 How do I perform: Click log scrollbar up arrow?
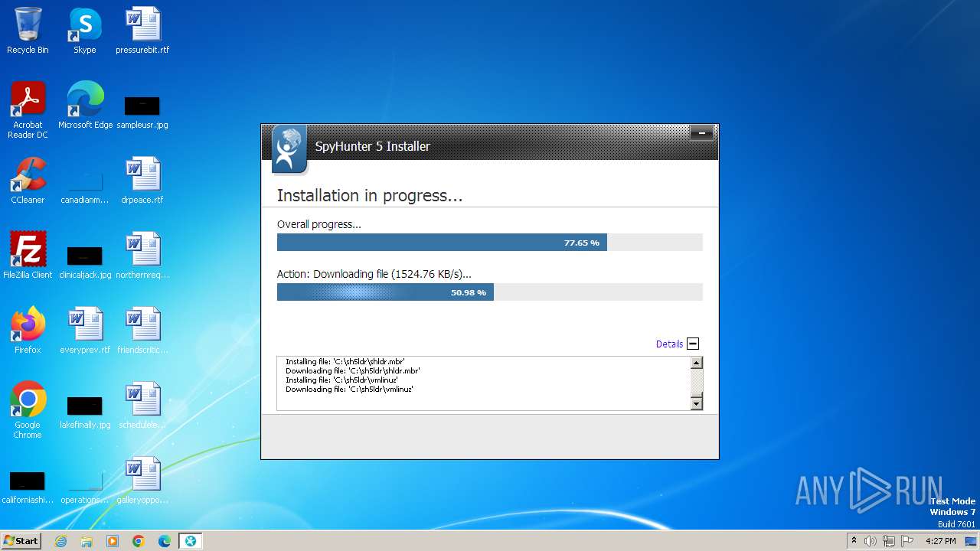click(x=696, y=364)
